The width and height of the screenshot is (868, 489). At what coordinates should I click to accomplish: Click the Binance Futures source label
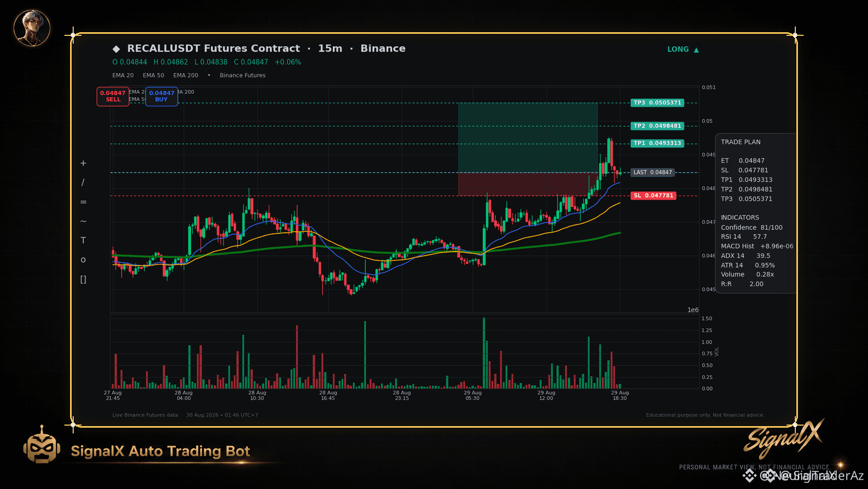point(242,75)
